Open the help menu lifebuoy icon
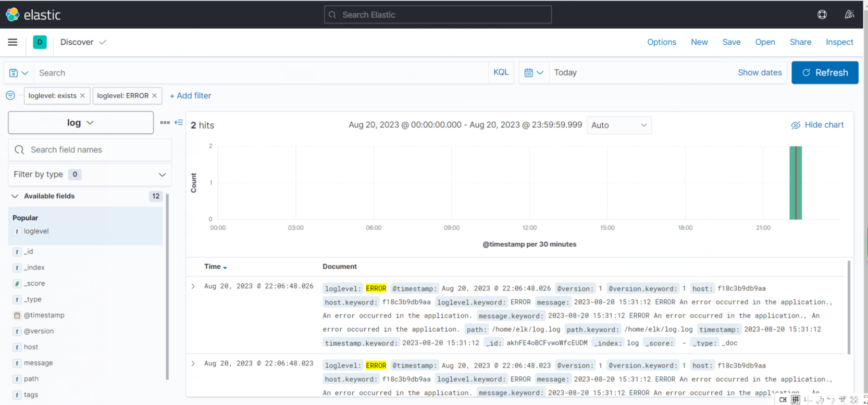The height and width of the screenshot is (405, 868). click(822, 15)
